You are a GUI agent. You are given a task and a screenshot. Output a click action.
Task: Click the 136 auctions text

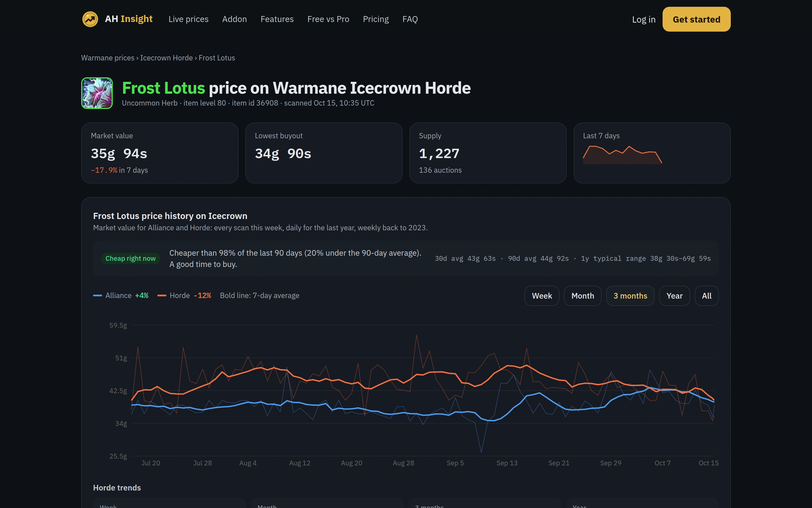pyautogui.click(x=440, y=170)
